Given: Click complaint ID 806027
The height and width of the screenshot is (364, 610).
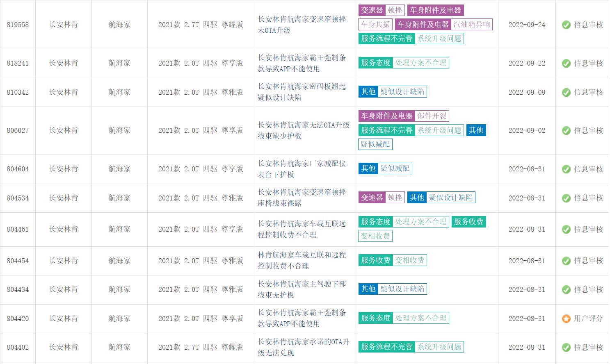Looking at the screenshot, I should click(x=18, y=130).
